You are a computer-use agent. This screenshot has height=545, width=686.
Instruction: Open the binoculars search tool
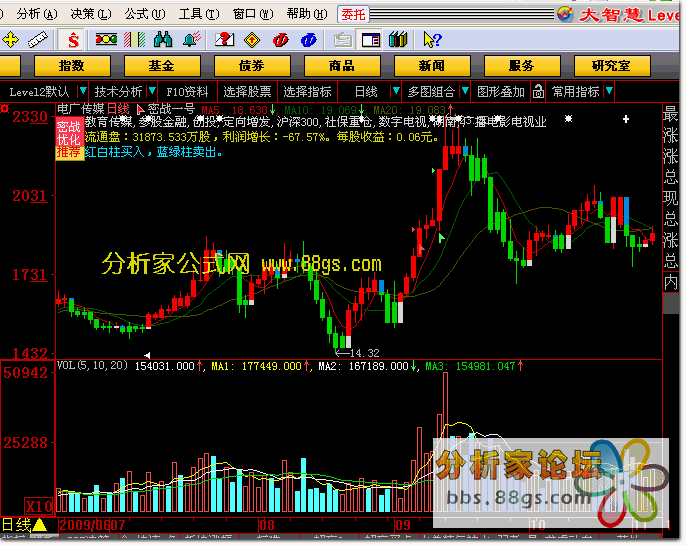pyautogui.click(x=163, y=40)
